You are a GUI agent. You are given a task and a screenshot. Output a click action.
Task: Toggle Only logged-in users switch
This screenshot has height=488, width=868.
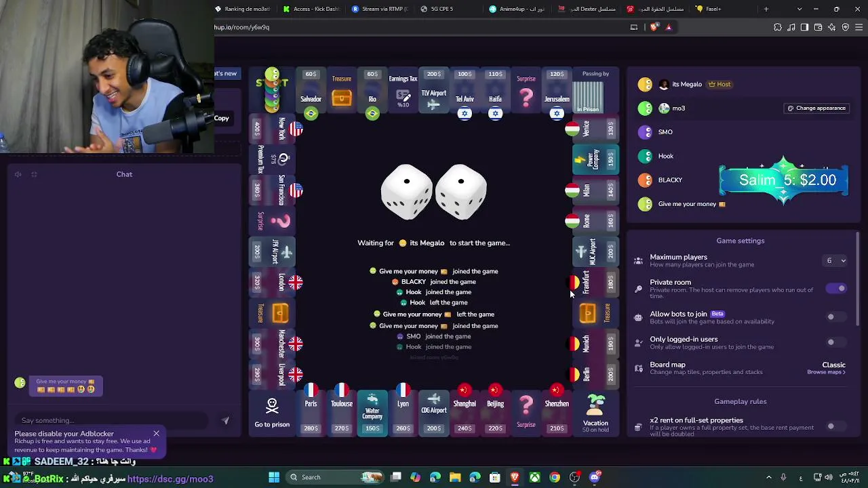tap(836, 342)
